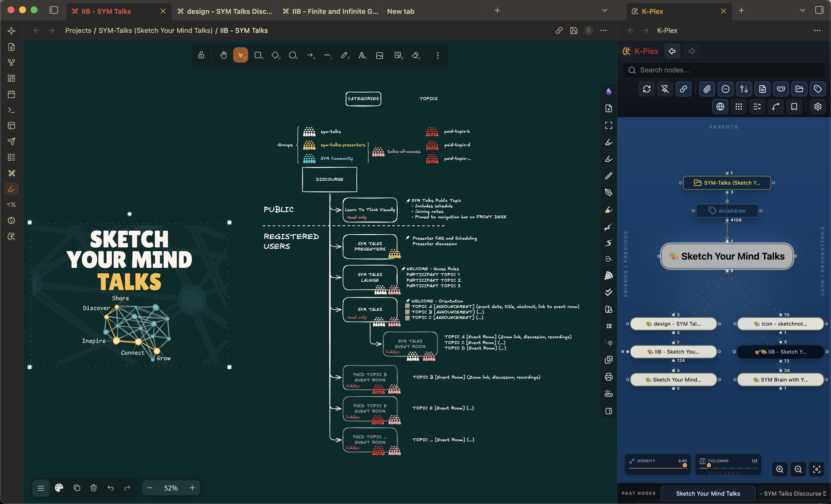This screenshot has width=831, height=504.
Task: Click the Search nodes input field
Action: (724, 70)
